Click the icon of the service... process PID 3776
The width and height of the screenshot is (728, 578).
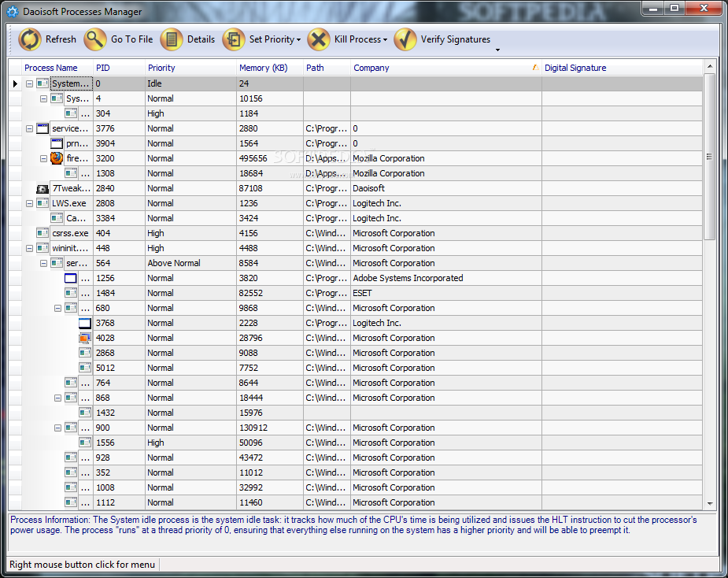click(x=42, y=128)
